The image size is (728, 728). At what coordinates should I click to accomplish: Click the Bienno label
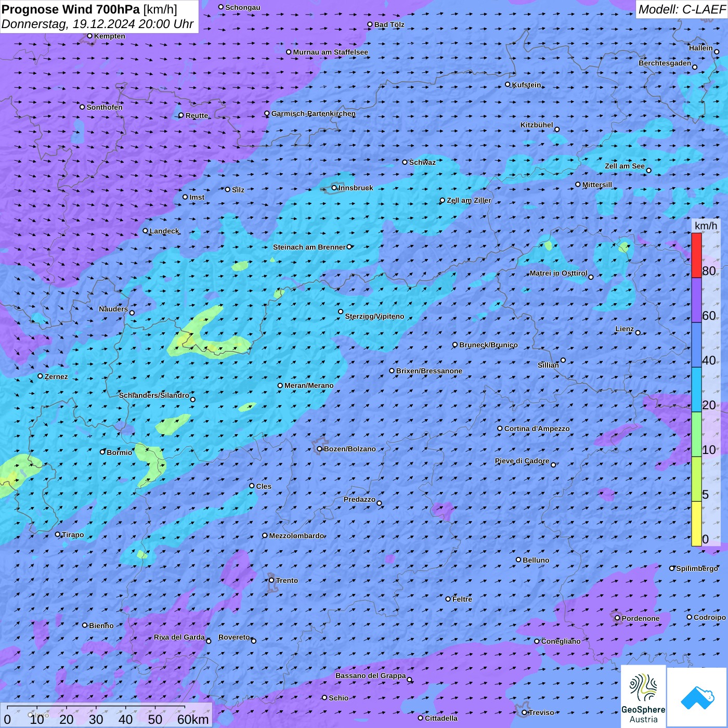tap(101, 626)
